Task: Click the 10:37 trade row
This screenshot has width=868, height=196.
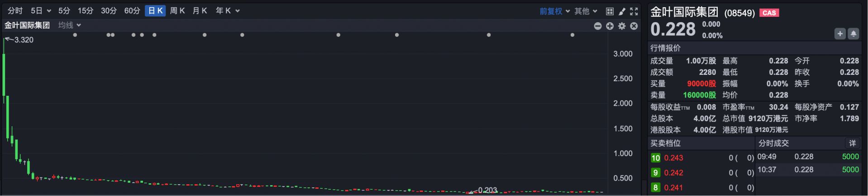Action: point(808,170)
